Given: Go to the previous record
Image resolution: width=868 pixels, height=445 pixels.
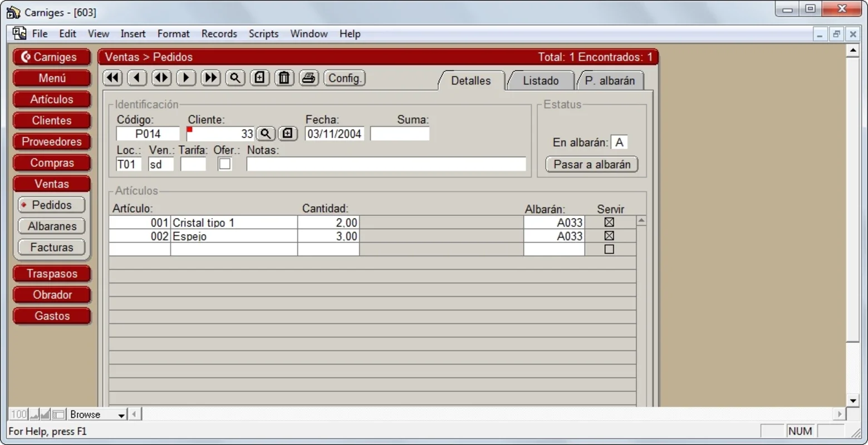Looking at the screenshot, I should (x=137, y=78).
